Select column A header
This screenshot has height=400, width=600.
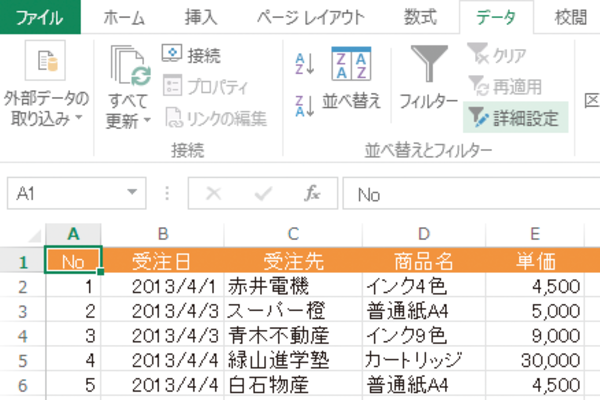click(x=73, y=234)
